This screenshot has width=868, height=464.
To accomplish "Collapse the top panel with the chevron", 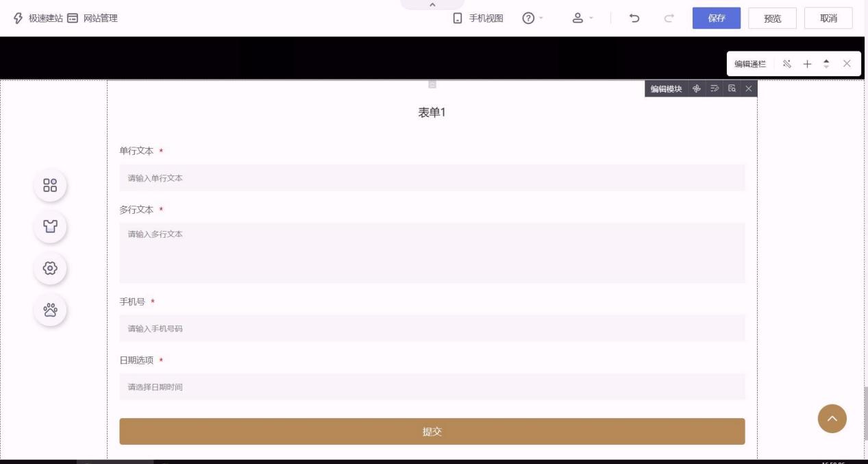I will pos(432,5).
